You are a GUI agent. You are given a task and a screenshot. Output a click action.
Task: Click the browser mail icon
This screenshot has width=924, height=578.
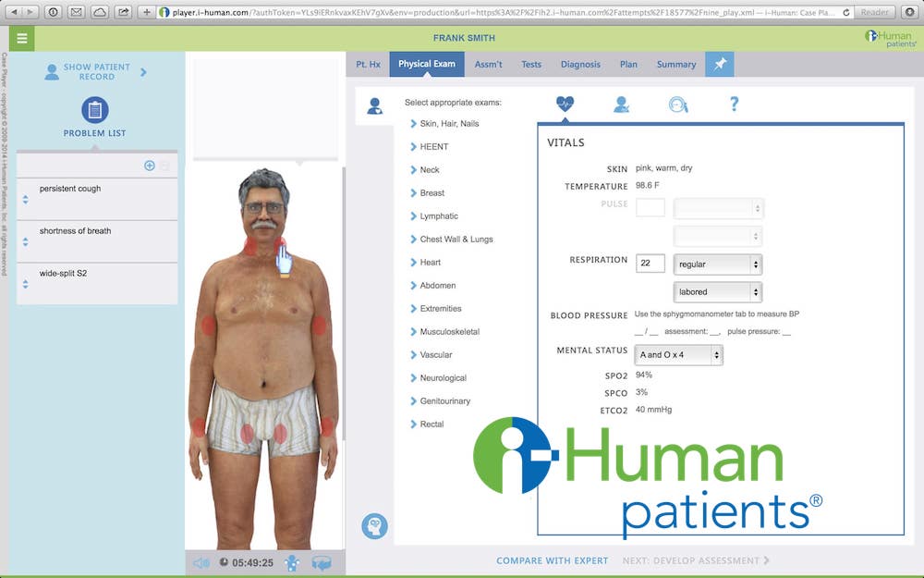click(76, 12)
